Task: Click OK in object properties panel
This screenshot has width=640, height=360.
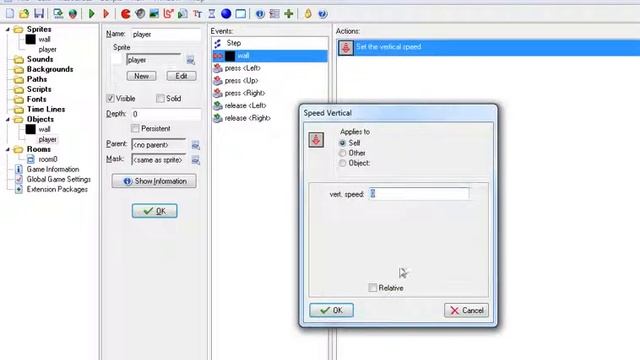Action: (154, 211)
